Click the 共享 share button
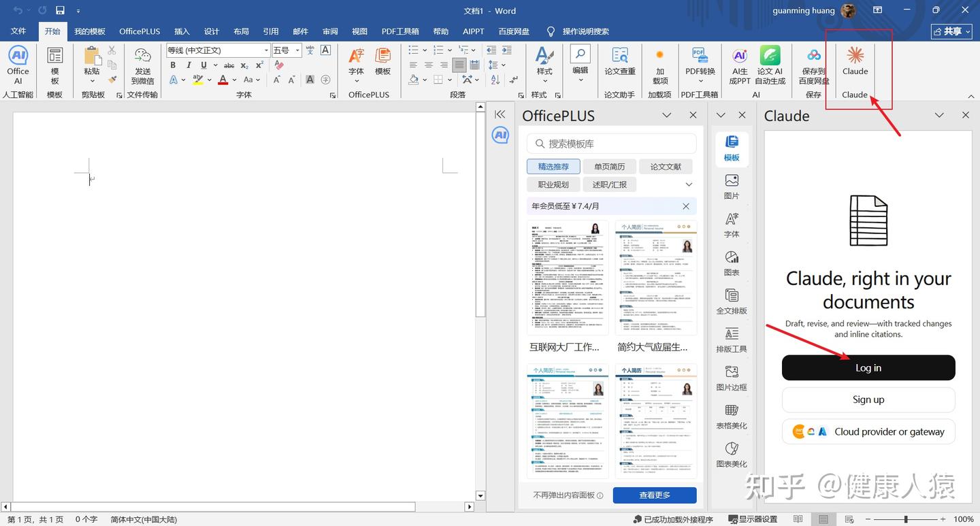This screenshot has width=980, height=526. (x=951, y=31)
